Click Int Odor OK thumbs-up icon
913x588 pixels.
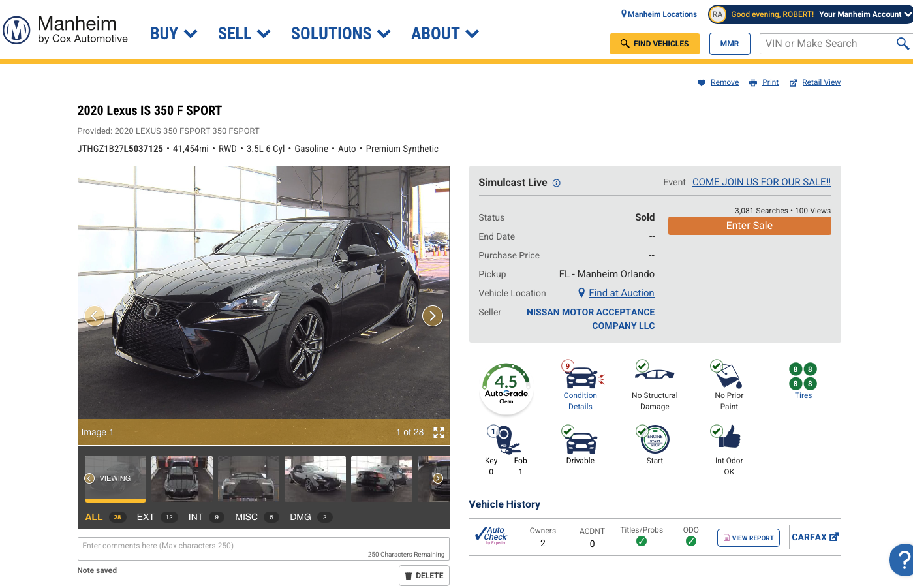[x=726, y=436]
